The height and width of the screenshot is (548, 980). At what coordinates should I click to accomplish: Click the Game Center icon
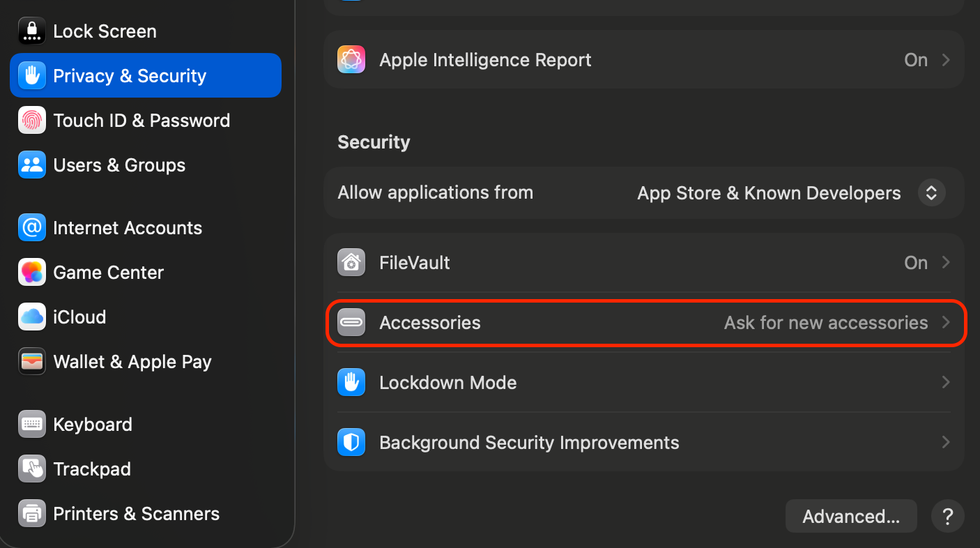pyautogui.click(x=32, y=273)
